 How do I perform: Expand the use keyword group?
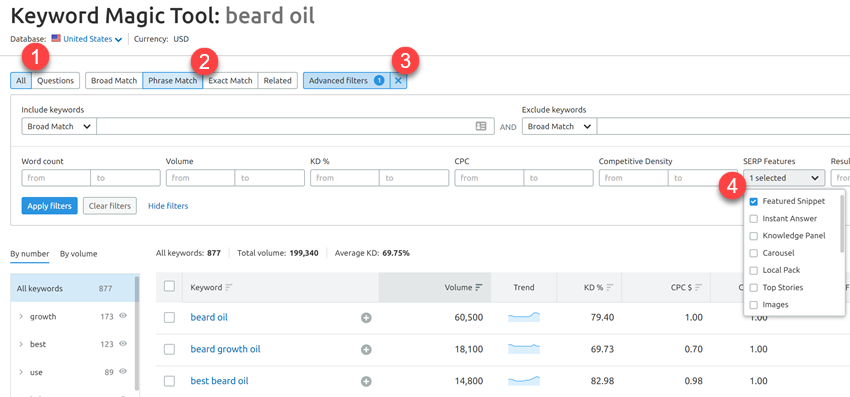tap(21, 373)
